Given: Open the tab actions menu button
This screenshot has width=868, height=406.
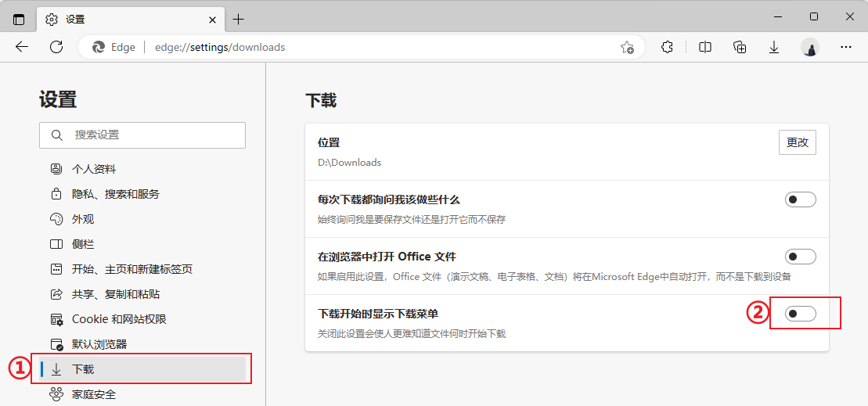Looking at the screenshot, I should coord(19,19).
